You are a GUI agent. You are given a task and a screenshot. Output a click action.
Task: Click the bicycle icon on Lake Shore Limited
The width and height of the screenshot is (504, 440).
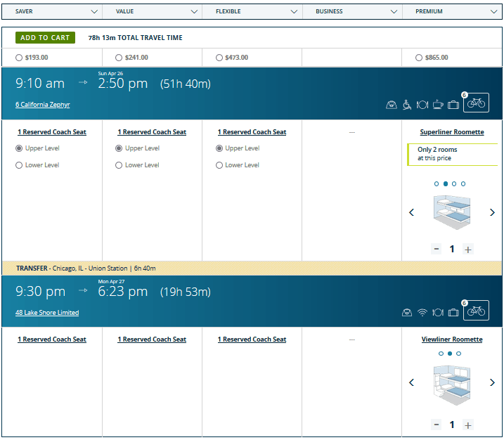(x=476, y=311)
